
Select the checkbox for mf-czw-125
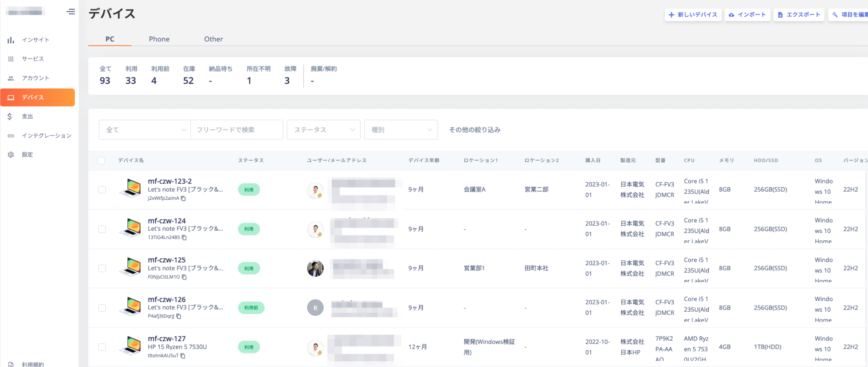point(102,268)
